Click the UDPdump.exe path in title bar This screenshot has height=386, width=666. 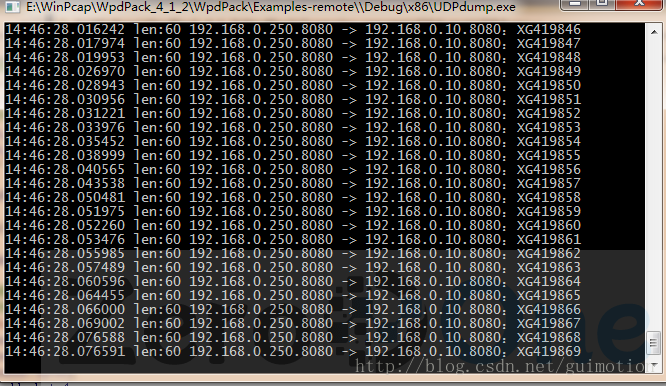click(271, 7)
